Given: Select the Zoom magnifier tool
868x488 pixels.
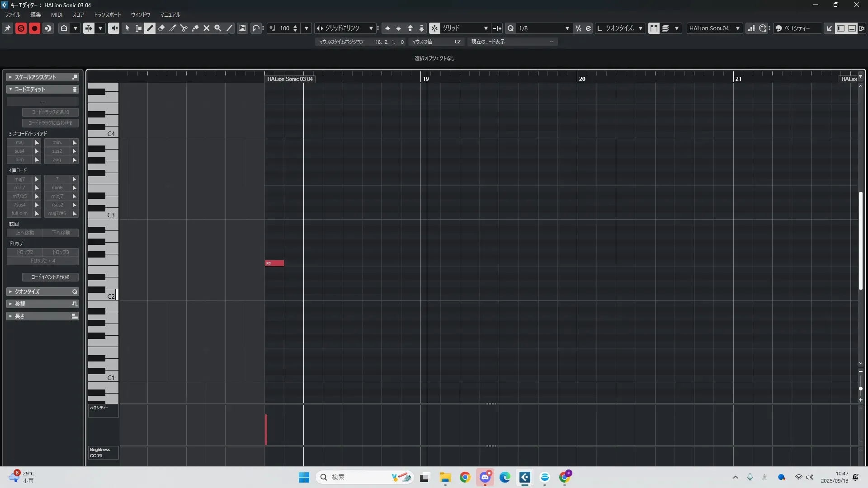Looking at the screenshot, I should [x=218, y=28].
